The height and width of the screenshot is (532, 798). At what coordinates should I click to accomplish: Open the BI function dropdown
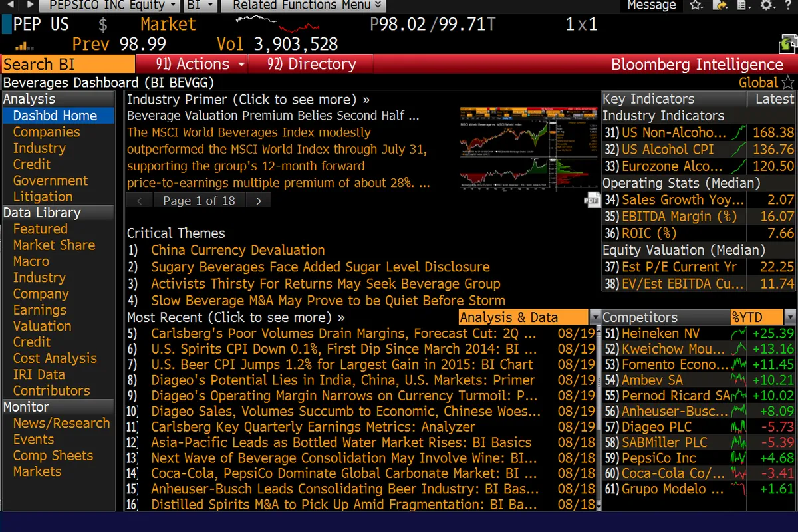pyautogui.click(x=200, y=5)
